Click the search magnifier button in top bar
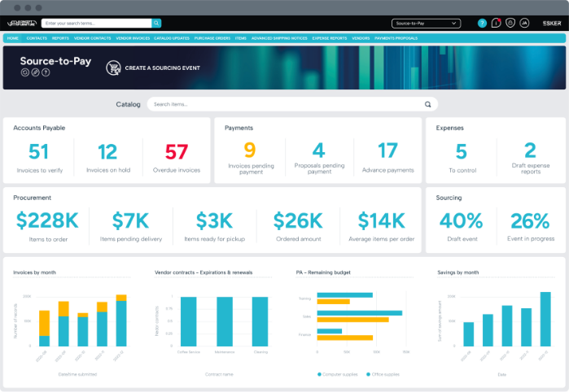 coord(156,24)
